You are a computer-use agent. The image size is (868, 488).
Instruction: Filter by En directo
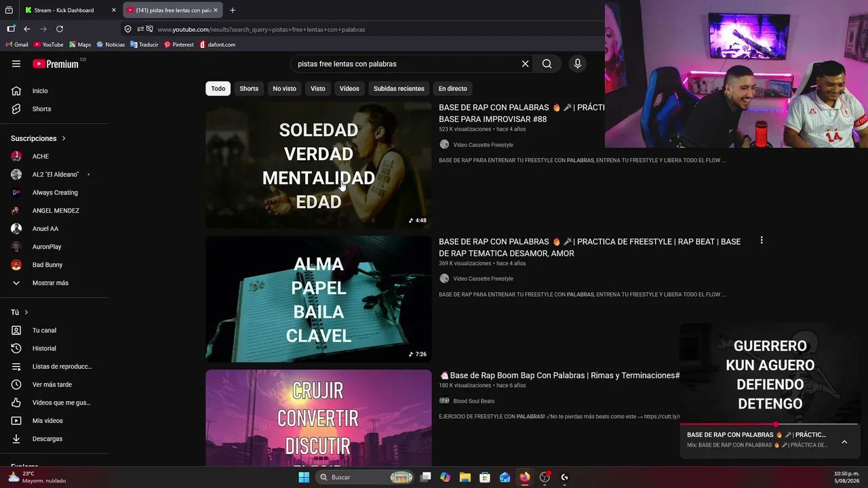tap(453, 89)
